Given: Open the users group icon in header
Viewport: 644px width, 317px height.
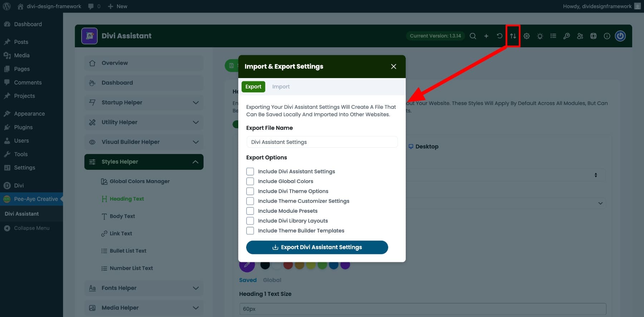Looking at the screenshot, I should coord(580,36).
